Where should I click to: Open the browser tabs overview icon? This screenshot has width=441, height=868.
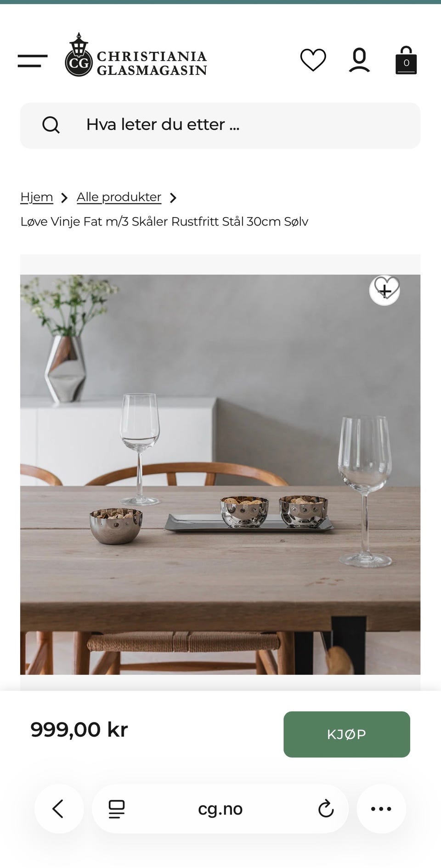[117, 809]
